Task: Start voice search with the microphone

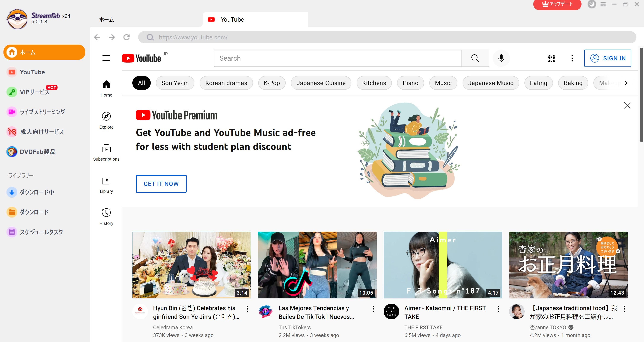Action: coord(501,58)
